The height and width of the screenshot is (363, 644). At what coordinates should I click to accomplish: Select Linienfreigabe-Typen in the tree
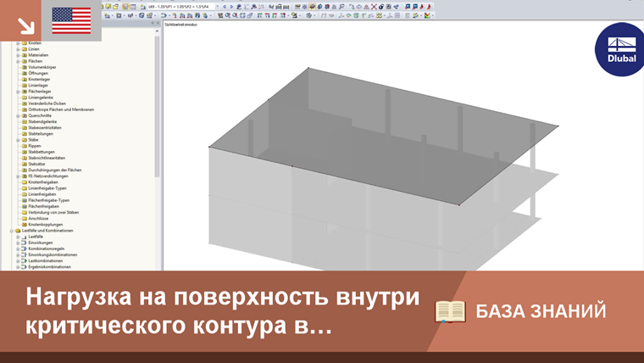pyautogui.click(x=47, y=188)
